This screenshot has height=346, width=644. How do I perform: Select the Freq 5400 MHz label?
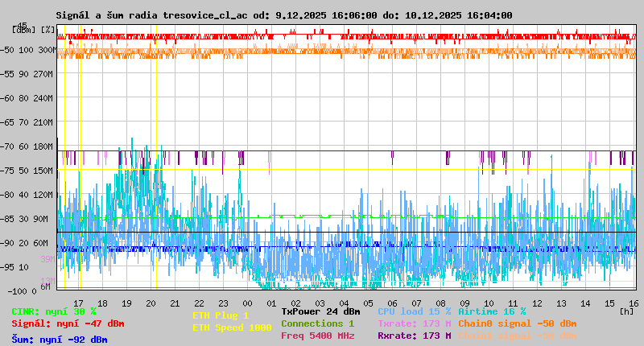(x=317, y=336)
